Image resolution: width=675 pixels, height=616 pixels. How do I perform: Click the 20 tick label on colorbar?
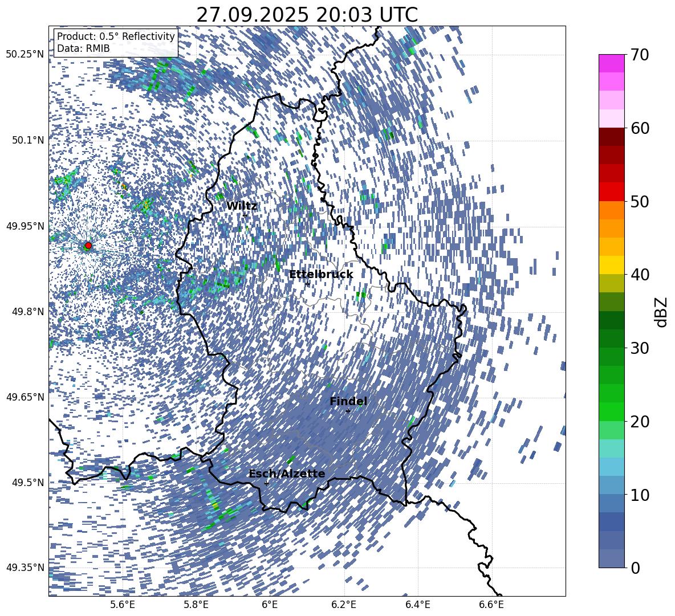tap(640, 422)
